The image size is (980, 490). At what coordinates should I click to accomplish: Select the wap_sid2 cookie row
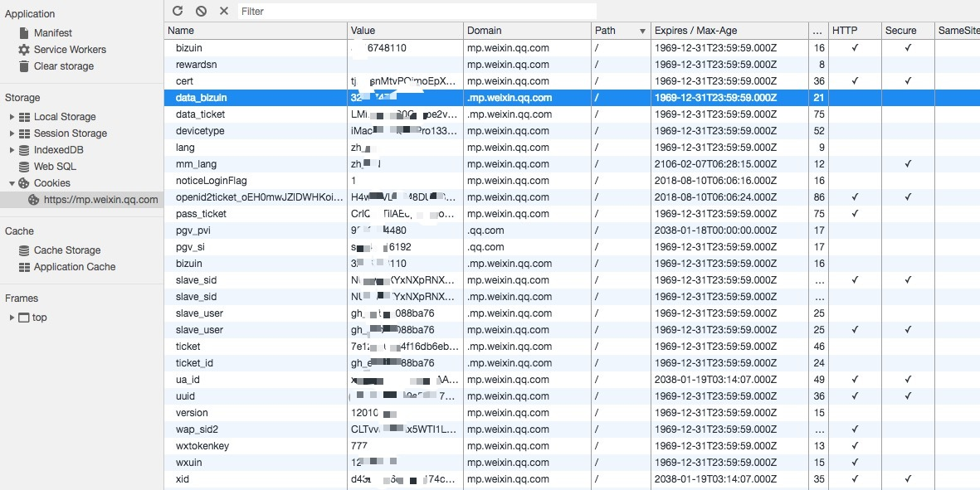(x=572, y=429)
